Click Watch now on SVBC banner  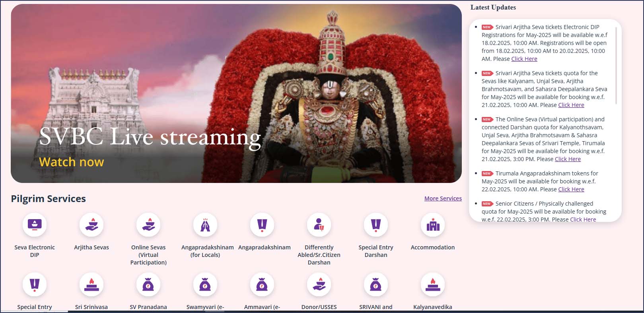coord(72,162)
